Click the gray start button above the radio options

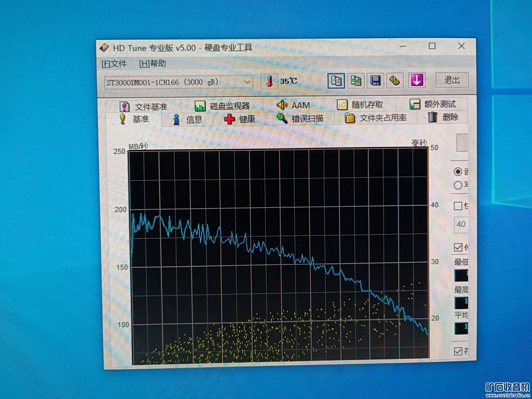click(x=462, y=142)
